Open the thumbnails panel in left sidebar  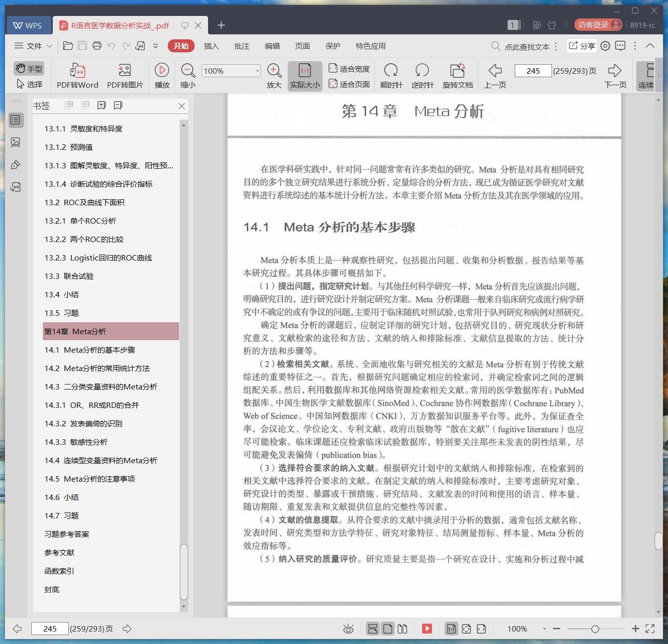(15, 142)
